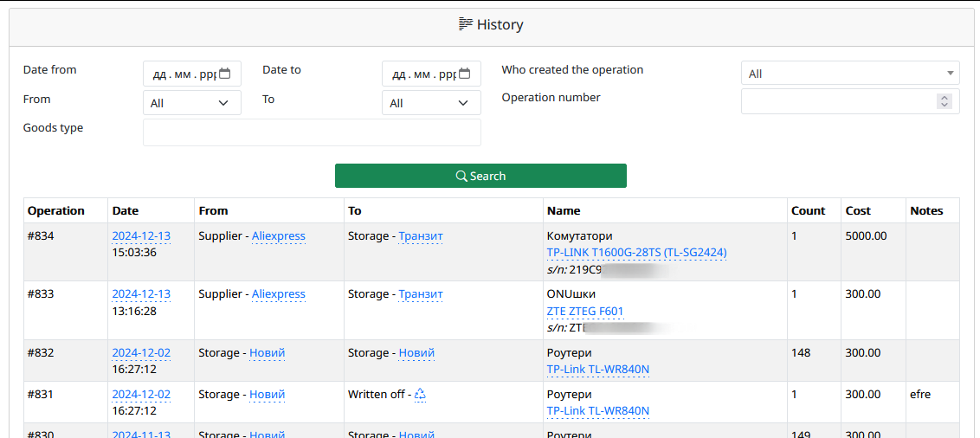
Task: Open Транзит storage link in row #833
Action: pos(421,294)
